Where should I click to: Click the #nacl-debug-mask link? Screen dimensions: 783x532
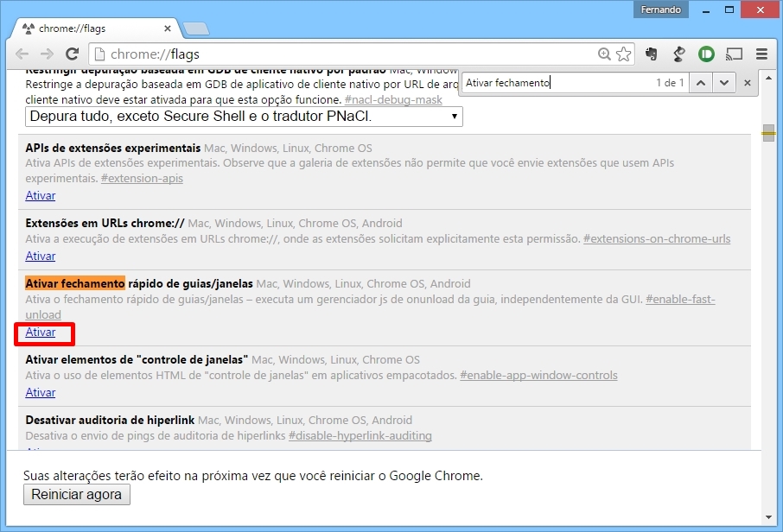click(x=393, y=100)
